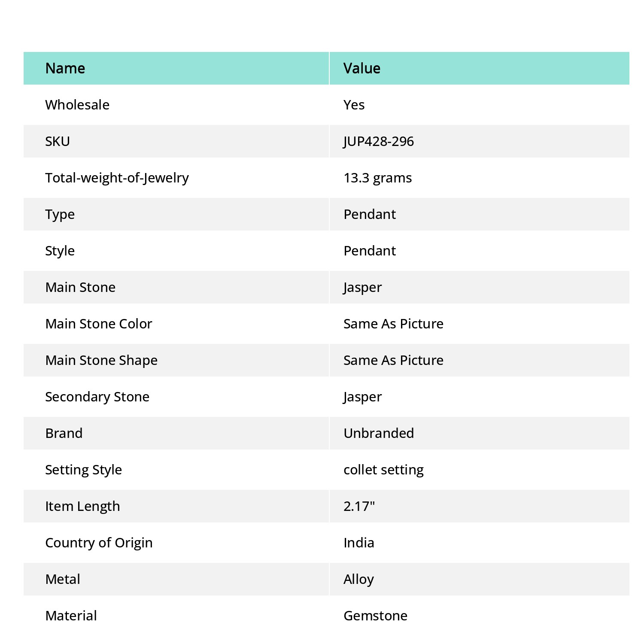
Task: Click the collet setting value
Action: point(383,470)
